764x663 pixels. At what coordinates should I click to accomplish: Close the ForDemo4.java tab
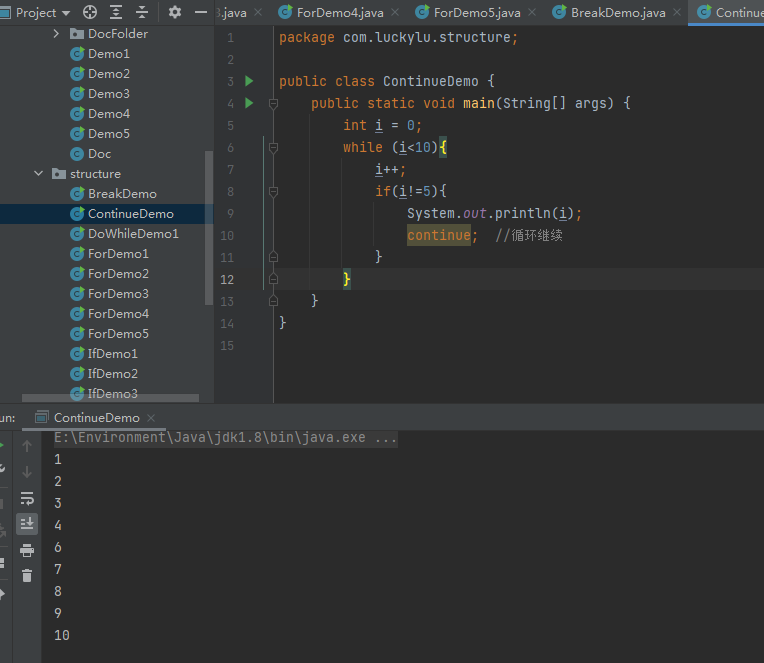point(395,13)
